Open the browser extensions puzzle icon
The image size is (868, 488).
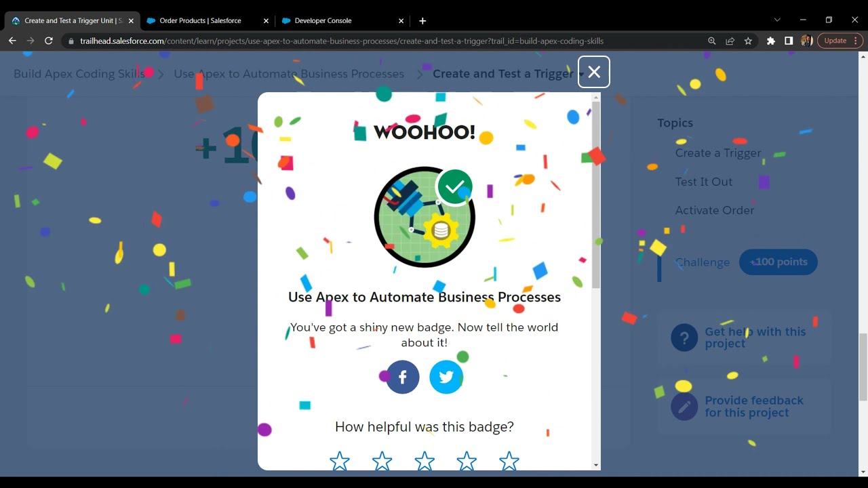(x=771, y=41)
